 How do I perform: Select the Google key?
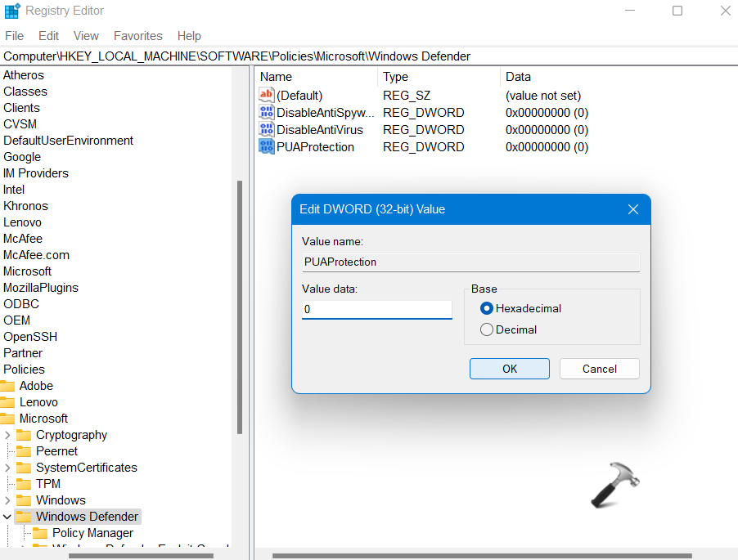coord(22,157)
